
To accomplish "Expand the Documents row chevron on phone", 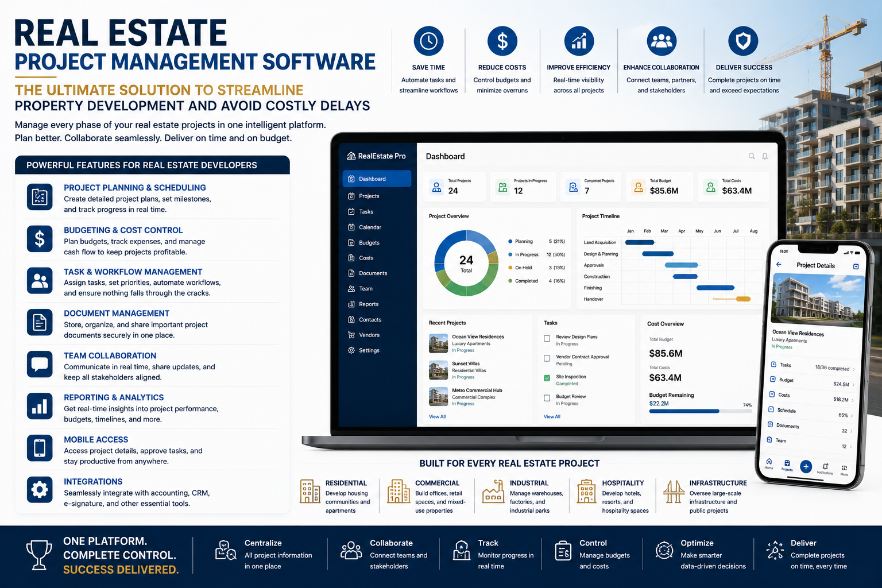I will click(x=851, y=431).
